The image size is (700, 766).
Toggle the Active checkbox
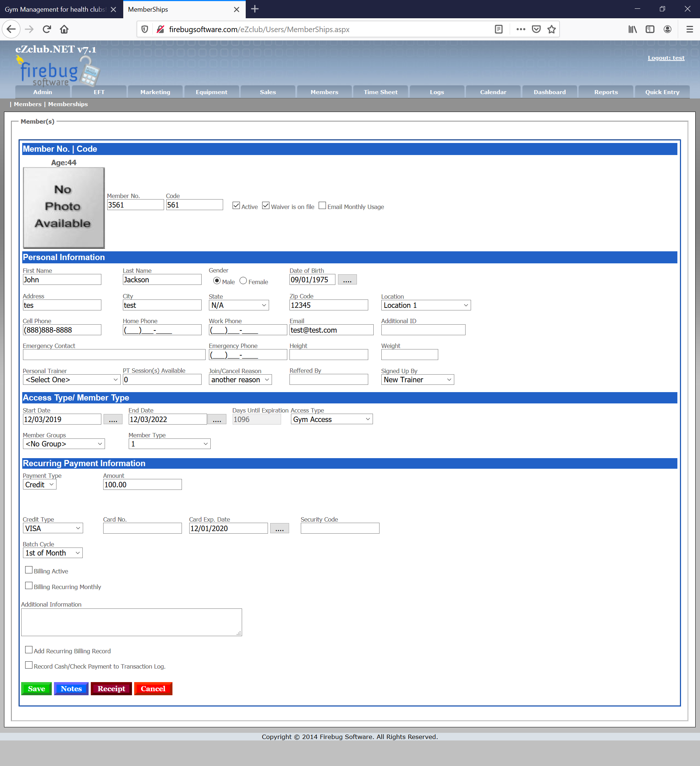236,206
